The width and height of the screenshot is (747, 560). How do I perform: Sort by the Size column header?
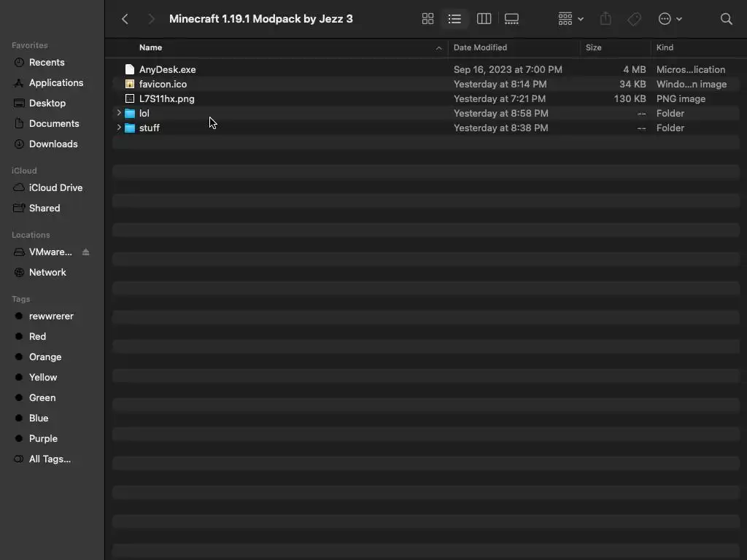(x=593, y=48)
